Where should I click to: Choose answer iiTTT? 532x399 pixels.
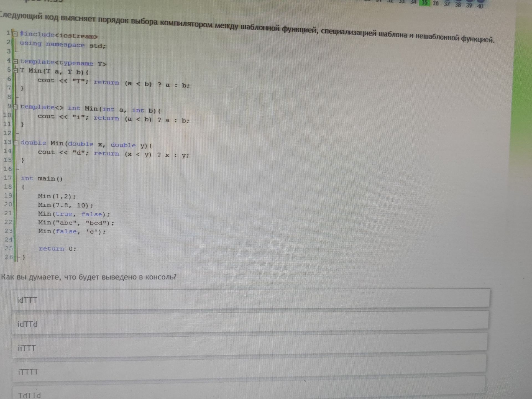pyautogui.click(x=249, y=346)
